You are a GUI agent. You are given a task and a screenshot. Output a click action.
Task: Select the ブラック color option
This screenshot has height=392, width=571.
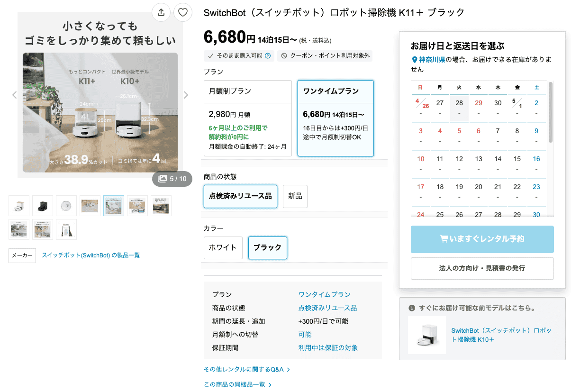pos(267,247)
